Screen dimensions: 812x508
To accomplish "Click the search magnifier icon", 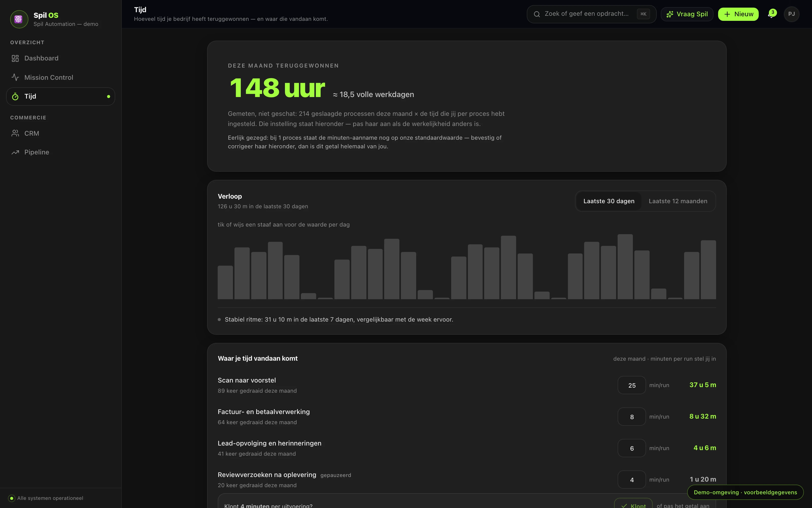I will [537, 14].
